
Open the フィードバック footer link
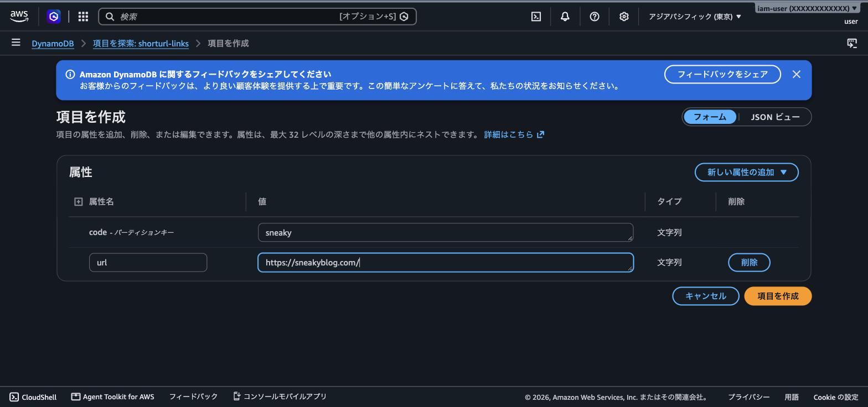(193, 396)
